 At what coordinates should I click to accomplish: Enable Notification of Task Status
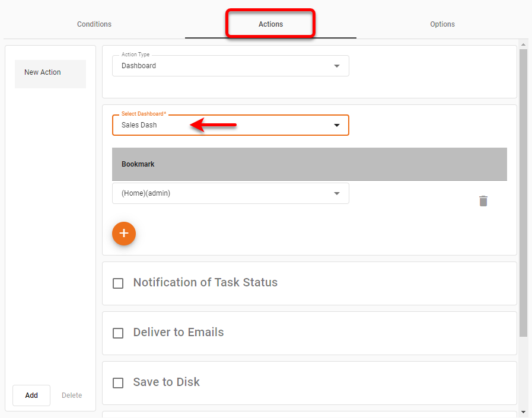click(118, 283)
